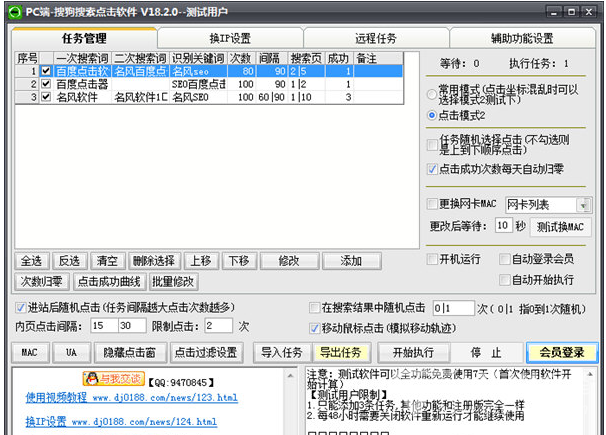Viewport: 606px width, 435px height.
Task: Enable the 更换网卡MAC checkbox
Action: [x=432, y=204]
